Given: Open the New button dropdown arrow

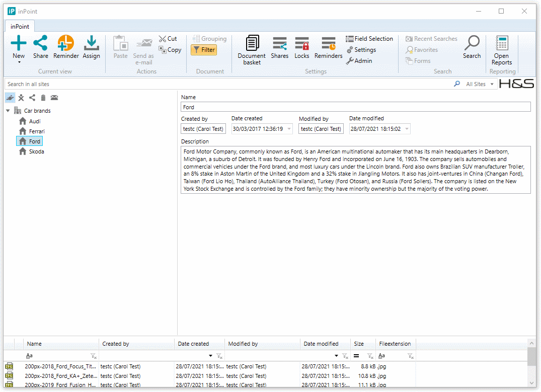Looking at the screenshot, I should pyautogui.click(x=19, y=62).
